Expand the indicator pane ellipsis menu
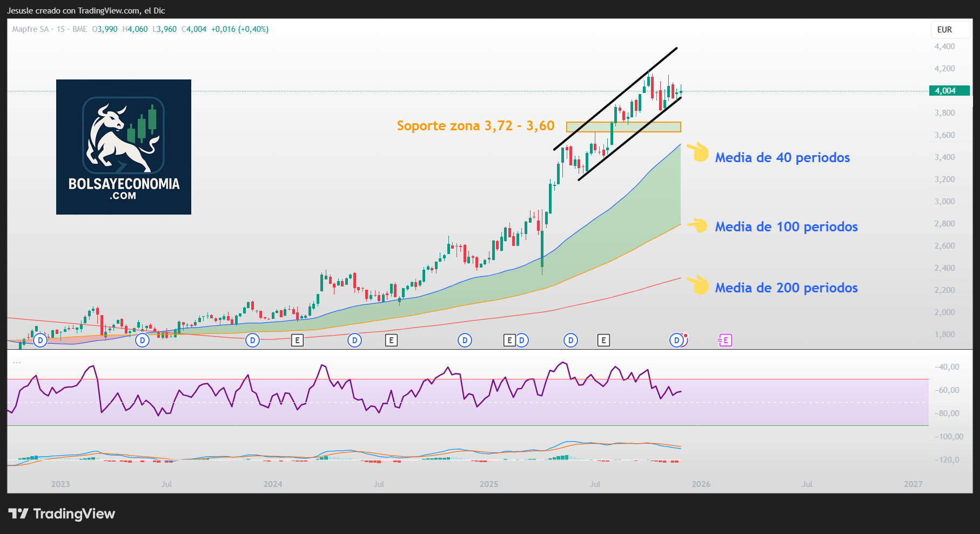The image size is (980, 534). click(x=17, y=362)
